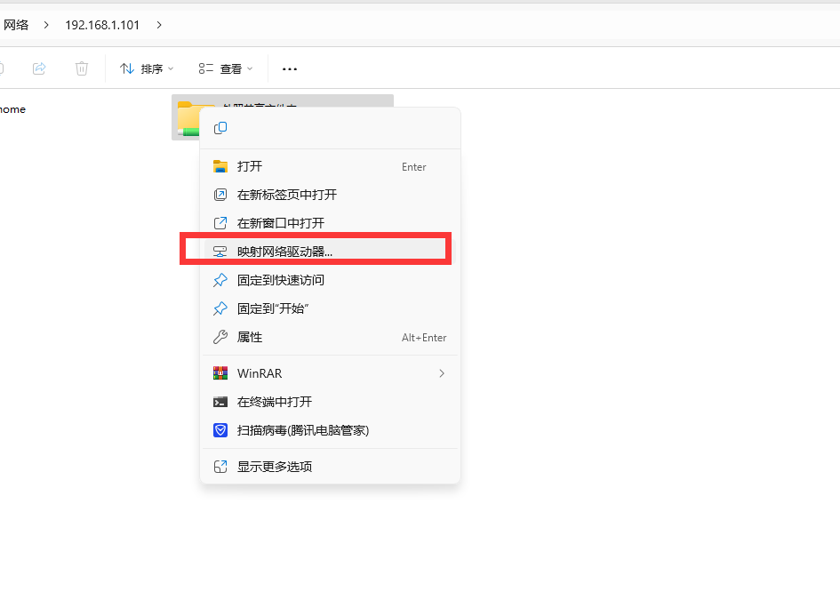Click the share icon in the toolbar
This screenshot has width=840, height=616.
click(x=39, y=68)
